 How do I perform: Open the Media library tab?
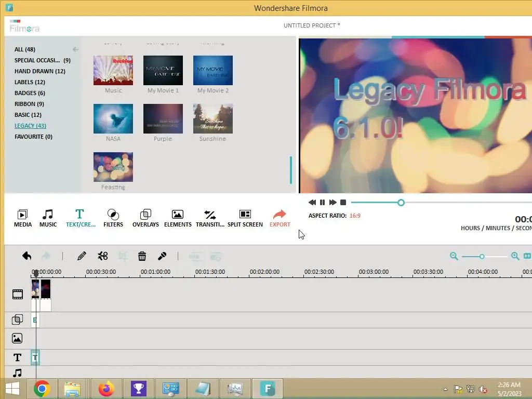pyautogui.click(x=23, y=218)
